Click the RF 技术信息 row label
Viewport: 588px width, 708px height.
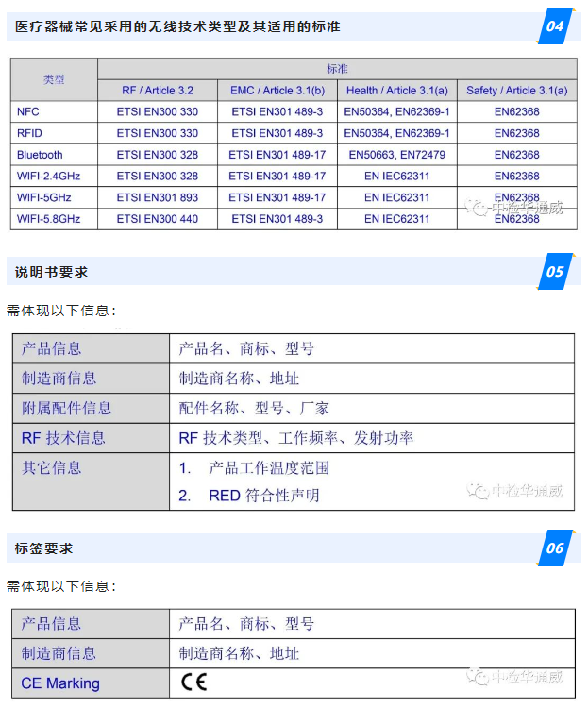pos(63,438)
